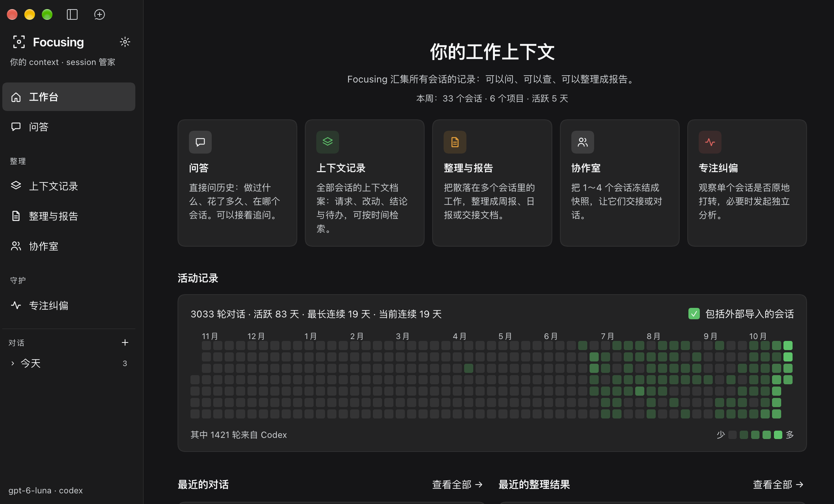Image resolution: width=834 pixels, height=504 pixels.
Task: Click the 本周 33 个会话 summary text
Action: 492,98
